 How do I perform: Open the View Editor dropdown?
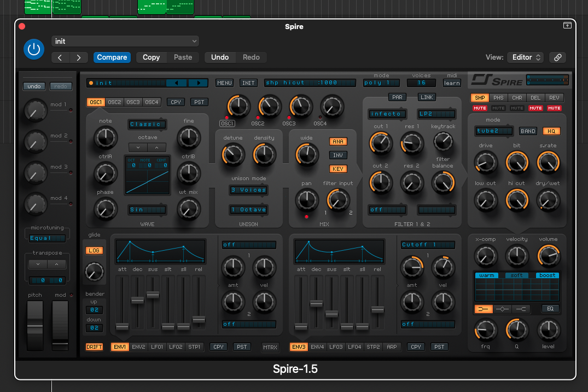[x=526, y=57]
